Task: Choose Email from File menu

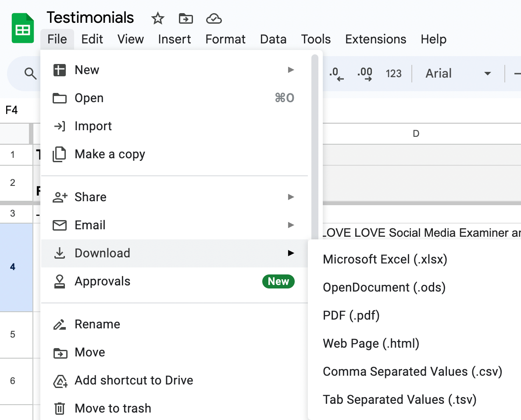Action: [x=175, y=225]
